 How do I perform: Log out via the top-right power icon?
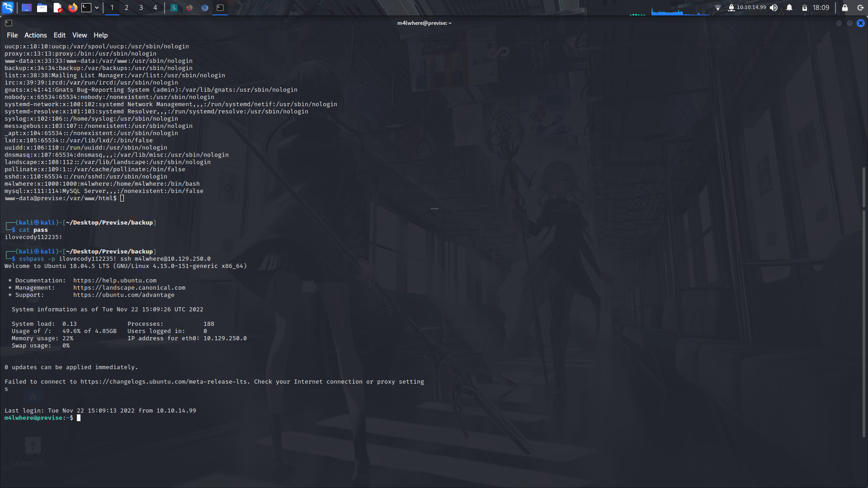(860, 8)
